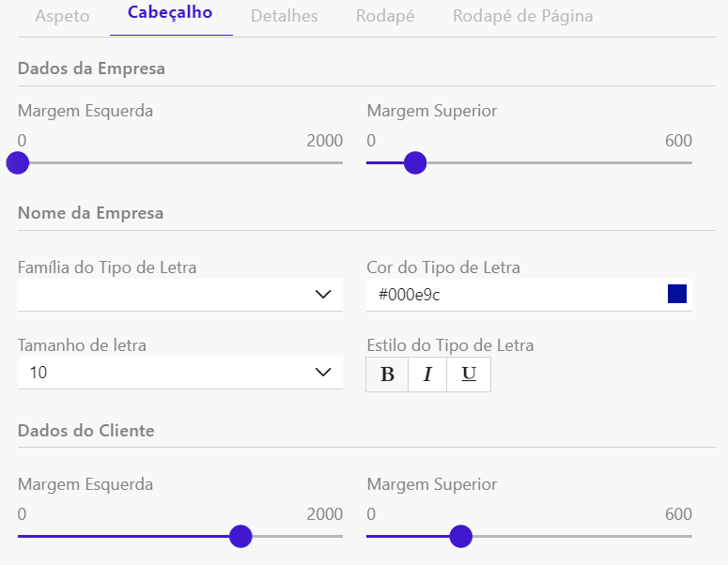Click chevron arrow of font family dropdown

click(x=323, y=295)
